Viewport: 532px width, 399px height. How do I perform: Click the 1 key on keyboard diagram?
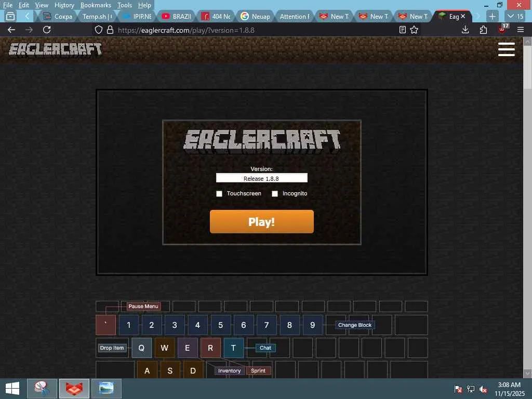tap(129, 325)
